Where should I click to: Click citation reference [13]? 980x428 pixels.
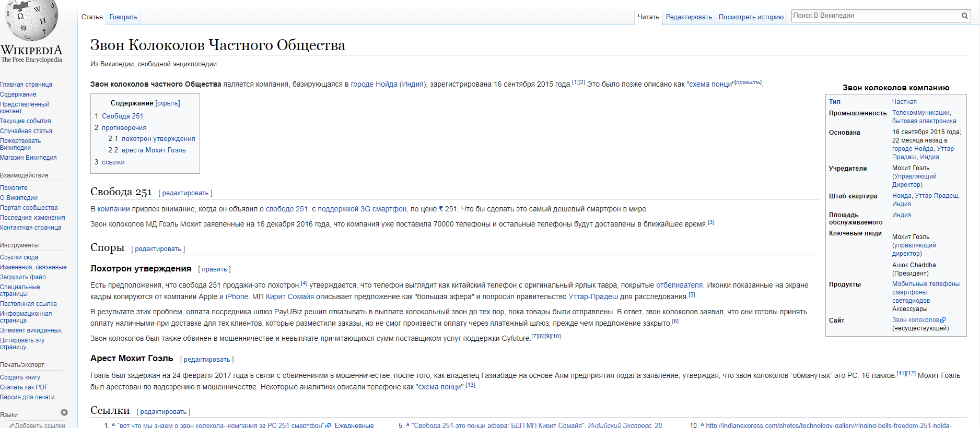pos(470,385)
